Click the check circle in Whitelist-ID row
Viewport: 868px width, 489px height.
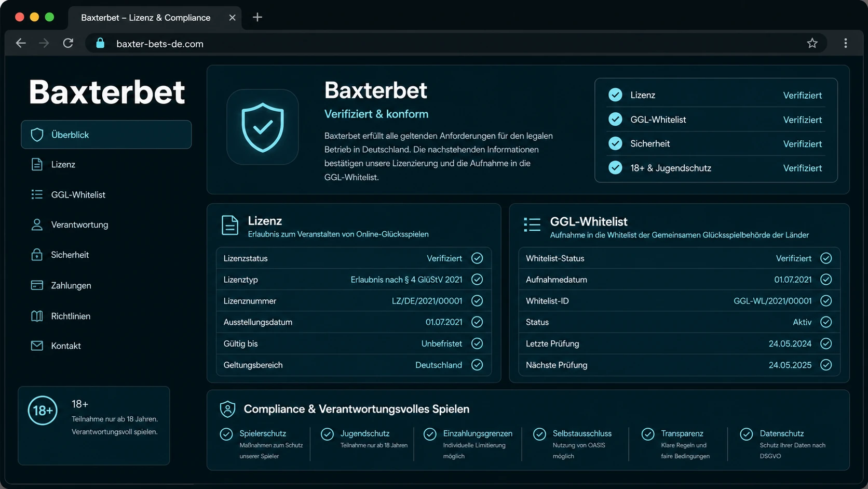(826, 301)
